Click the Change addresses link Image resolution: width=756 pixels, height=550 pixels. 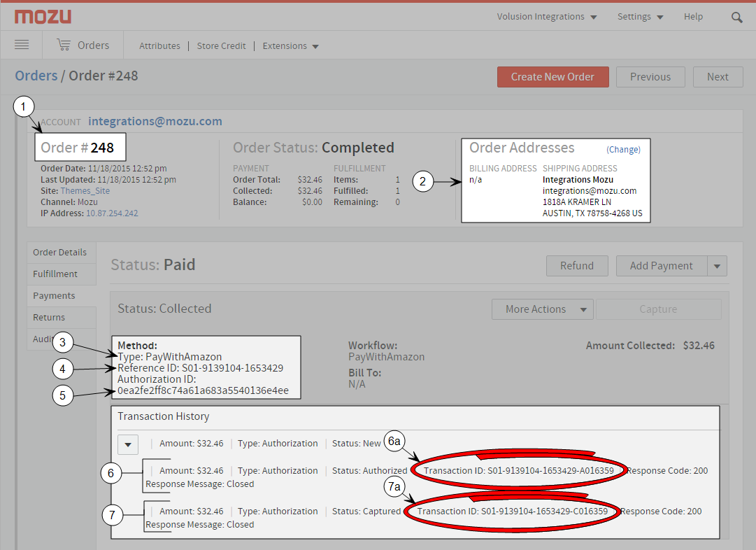(x=623, y=150)
